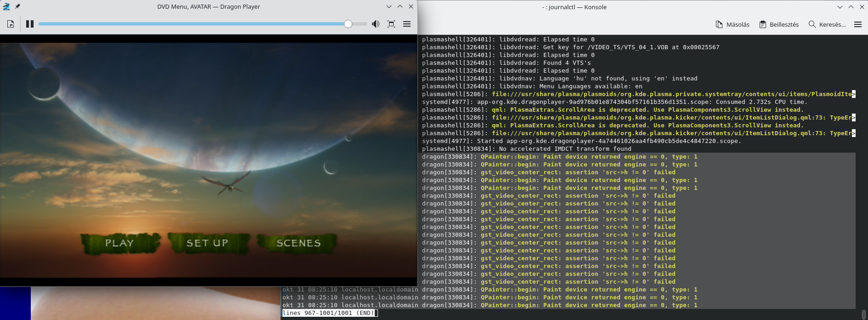Minimize the Dragon Player window

click(x=389, y=6)
